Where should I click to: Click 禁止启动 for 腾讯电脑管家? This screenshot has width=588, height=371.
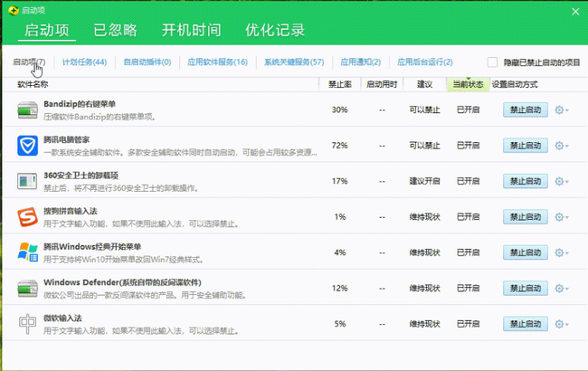pyautogui.click(x=526, y=146)
